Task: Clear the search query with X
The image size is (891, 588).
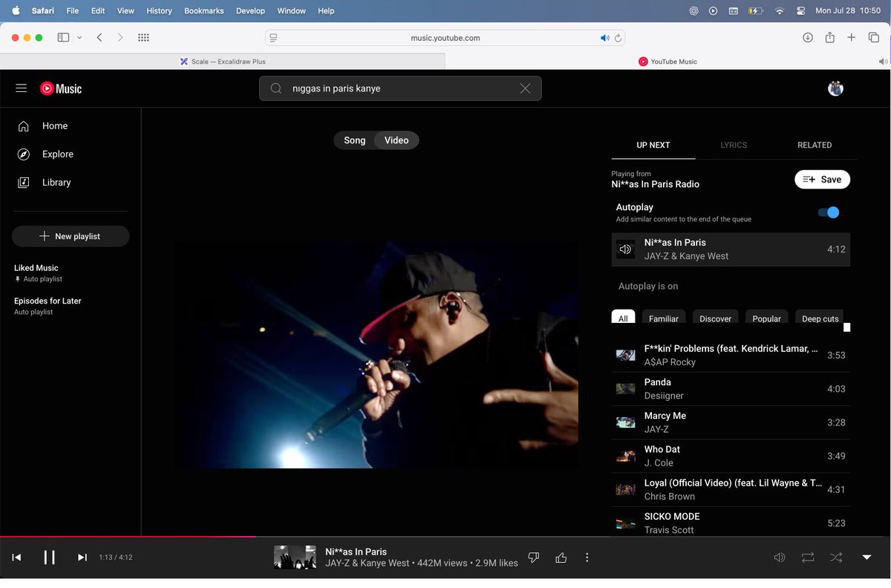Action: 525,88
